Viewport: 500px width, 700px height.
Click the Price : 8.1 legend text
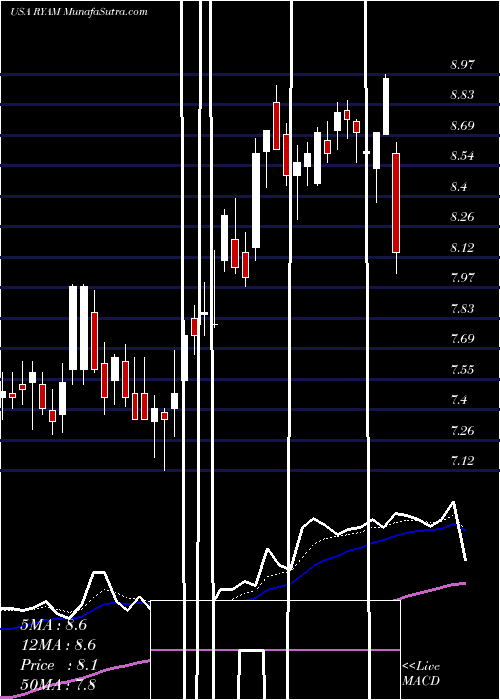click(x=57, y=665)
